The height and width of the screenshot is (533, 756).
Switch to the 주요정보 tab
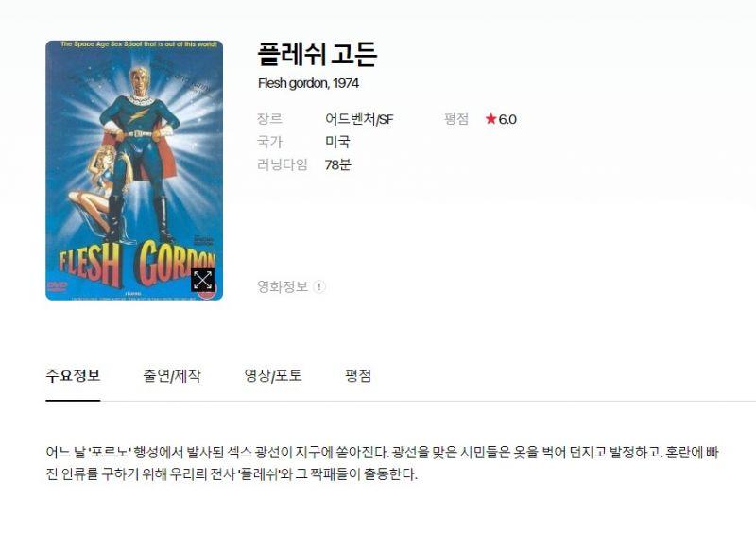pos(73,376)
